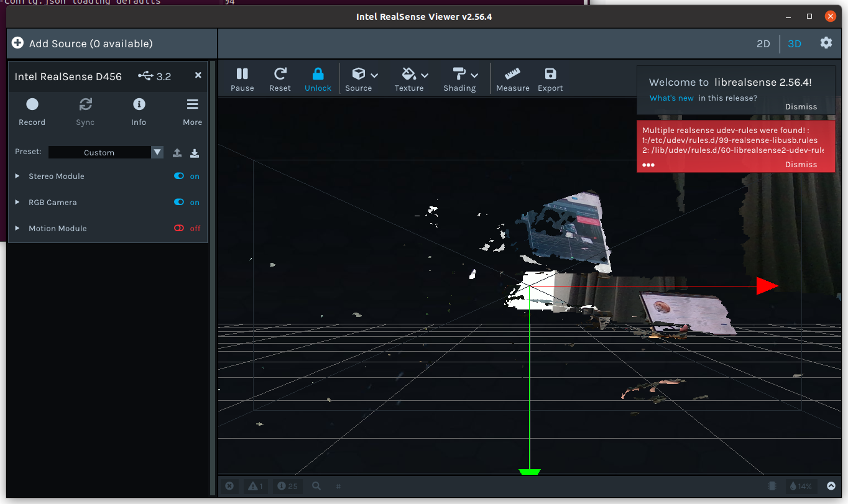
Task: Expand the Motion Module section
Action: [x=17, y=228]
